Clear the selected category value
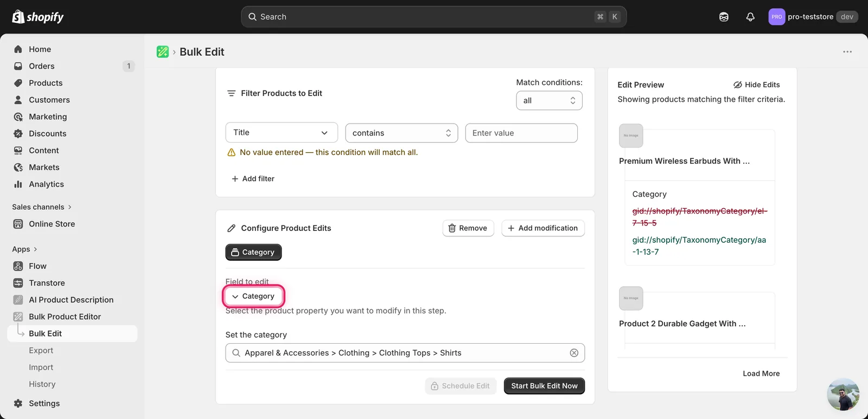The height and width of the screenshot is (419, 868). coord(574,353)
